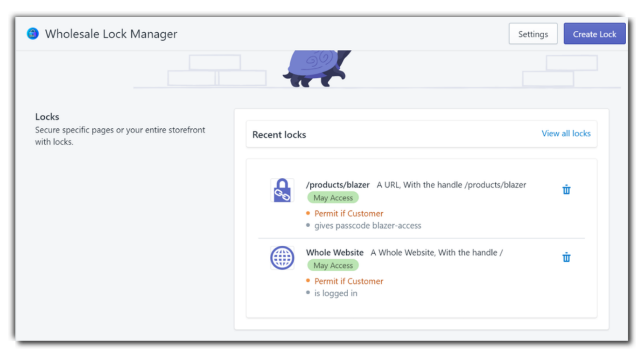Screen dimensions: 644x362
Task: Click the Wholesale Lock Manager title text
Action: pyautogui.click(x=111, y=34)
